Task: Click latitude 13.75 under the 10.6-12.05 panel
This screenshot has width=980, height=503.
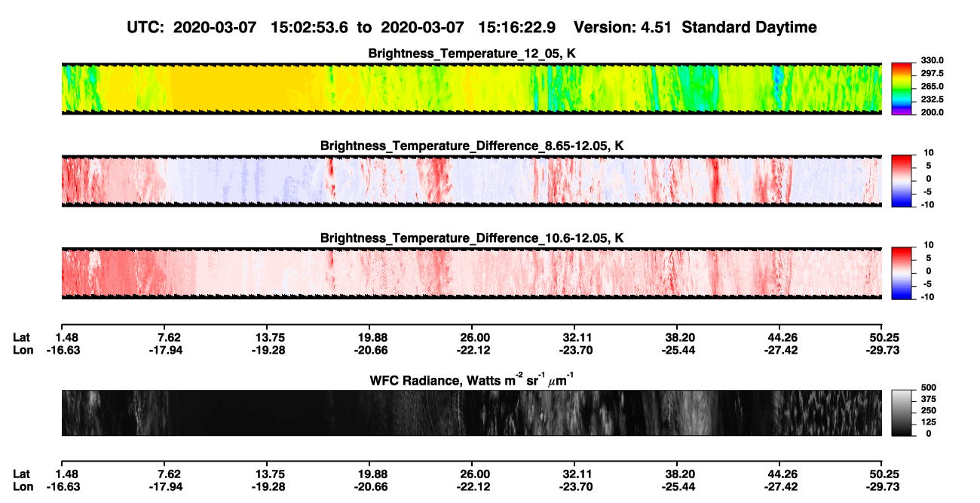Action: 266,337
